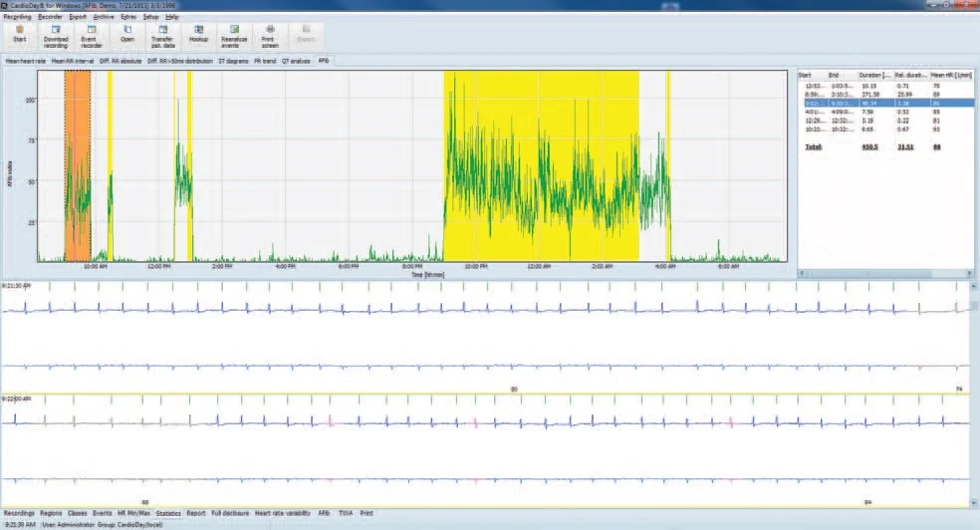Click the Open toolbar icon
This screenshot has height=530, width=980.
coord(127,36)
